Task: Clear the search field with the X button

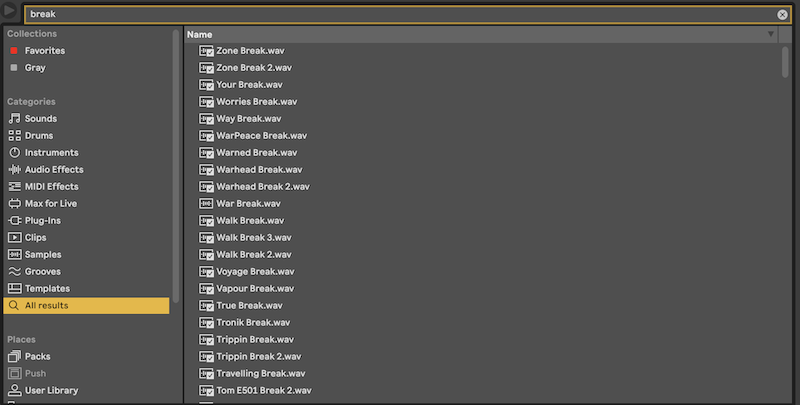Action: coord(782,15)
